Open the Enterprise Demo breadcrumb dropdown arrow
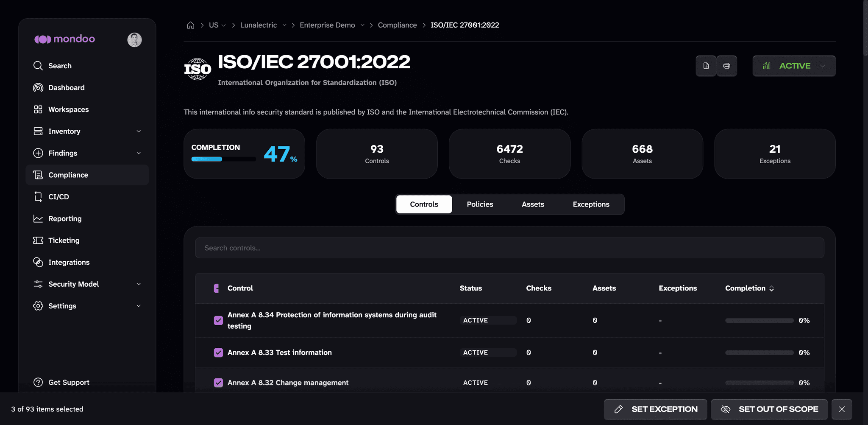This screenshot has height=425, width=868. click(x=362, y=25)
